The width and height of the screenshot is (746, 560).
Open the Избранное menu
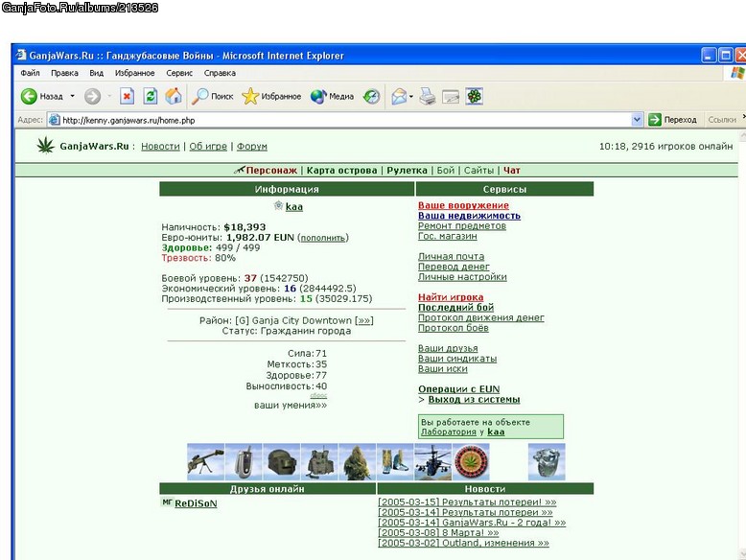134,73
